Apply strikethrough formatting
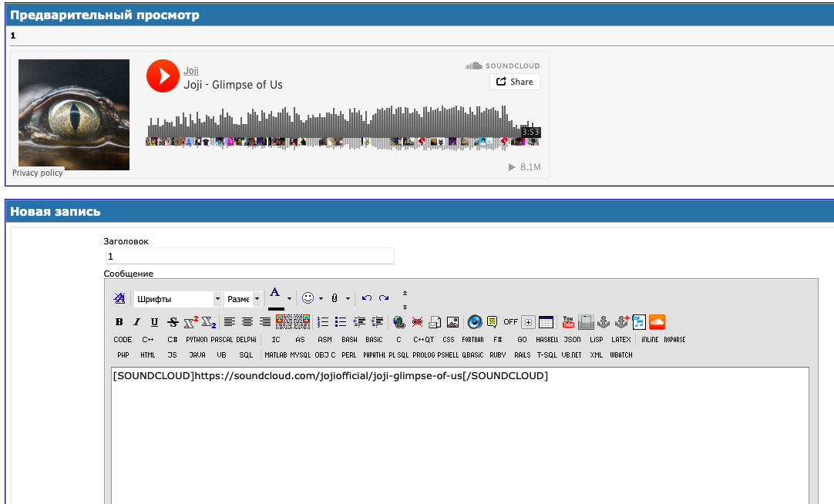834x504 pixels. tap(173, 321)
